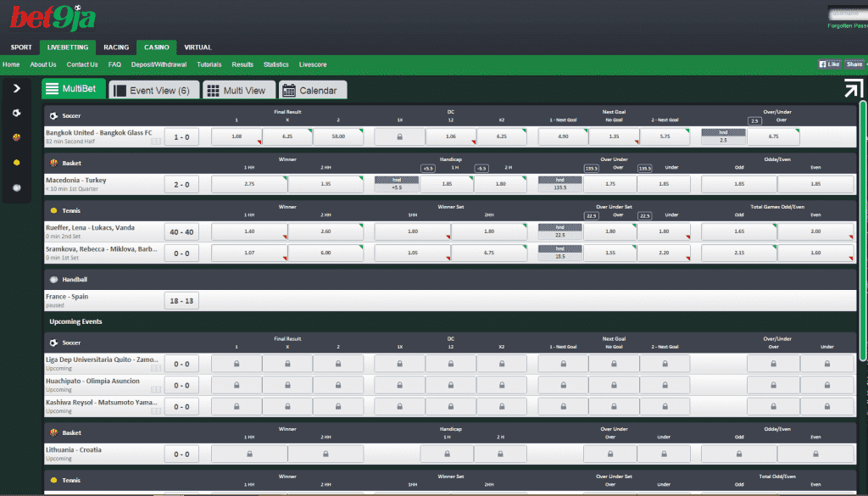868x496 pixels.
Task: Open the hnd 2.5 selector for Bangkok United
Action: pyautogui.click(x=724, y=137)
